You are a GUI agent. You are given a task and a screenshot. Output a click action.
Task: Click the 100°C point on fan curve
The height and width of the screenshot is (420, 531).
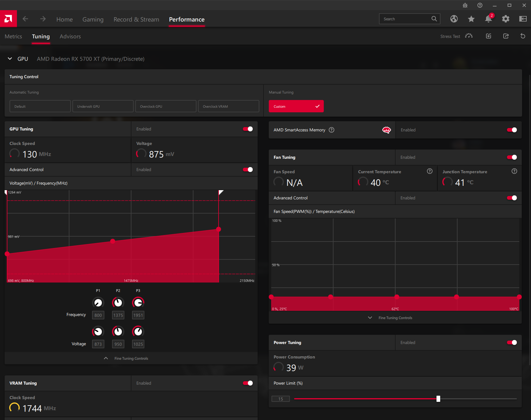pyautogui.click(x=519, y=297)
